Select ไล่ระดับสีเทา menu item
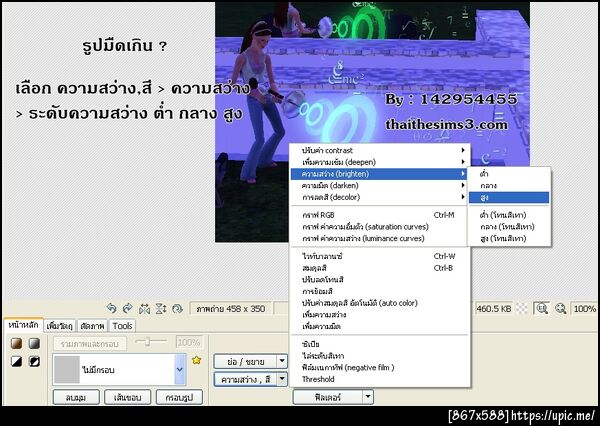This screenshot has width=600, height=426. 379,356
